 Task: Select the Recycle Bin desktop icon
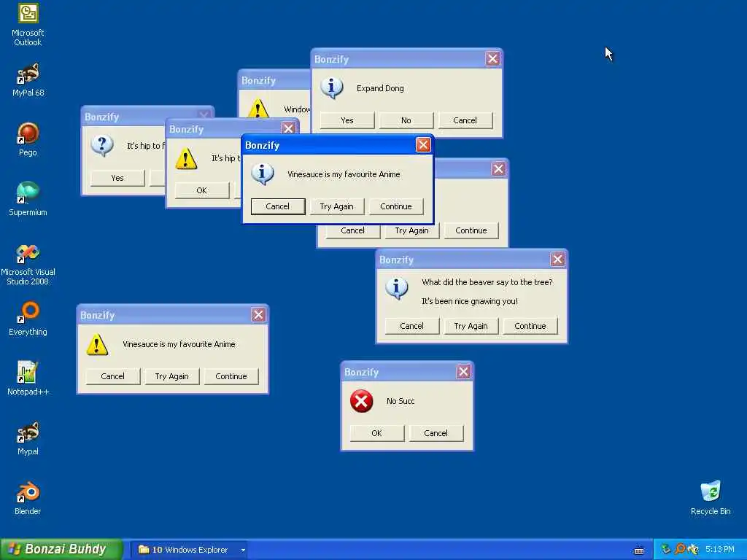711,498
